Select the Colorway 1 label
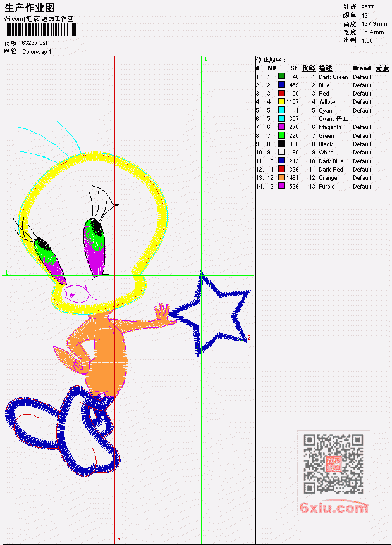The height and width of the screenshot is (545, 392). click(37, 51)
